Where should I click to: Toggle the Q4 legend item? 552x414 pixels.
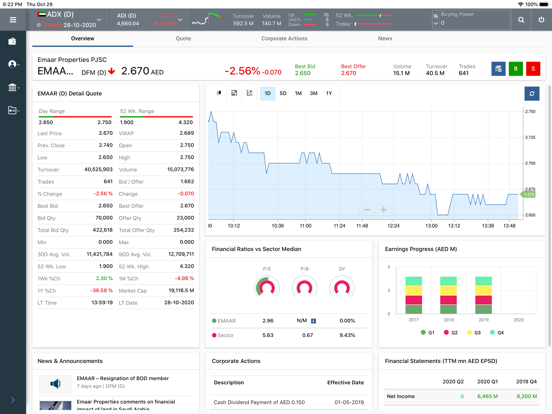tap(497, 332)
